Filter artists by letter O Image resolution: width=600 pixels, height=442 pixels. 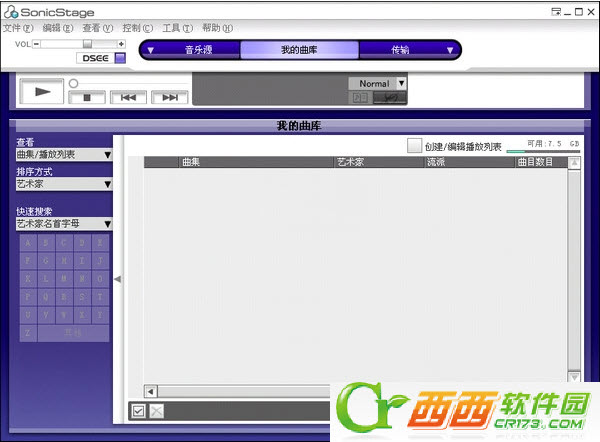(100, 279)
